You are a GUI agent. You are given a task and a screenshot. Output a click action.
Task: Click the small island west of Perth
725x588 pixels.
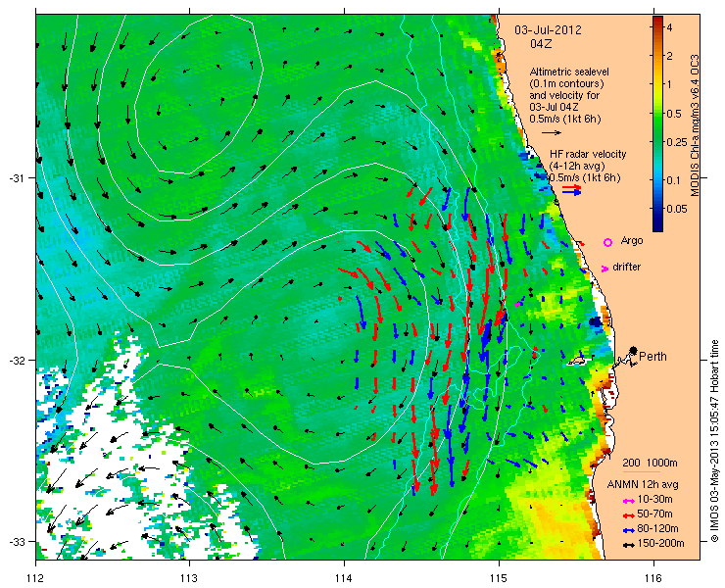click(577, 361)
